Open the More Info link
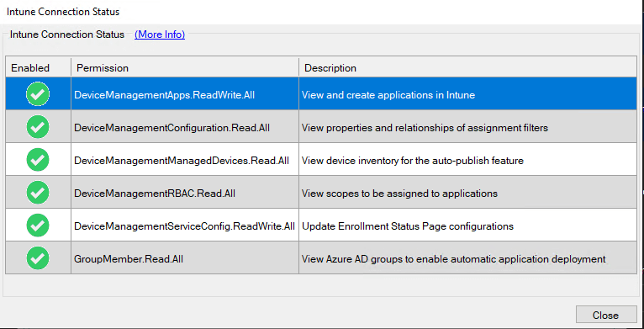 tap(160, 34)
